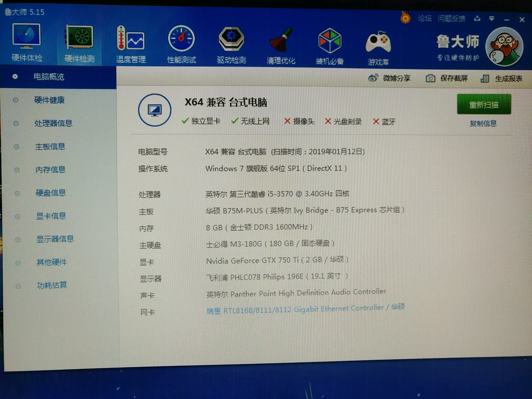Select 处理器信息 in the sidebar

click(x=53, y=123)
